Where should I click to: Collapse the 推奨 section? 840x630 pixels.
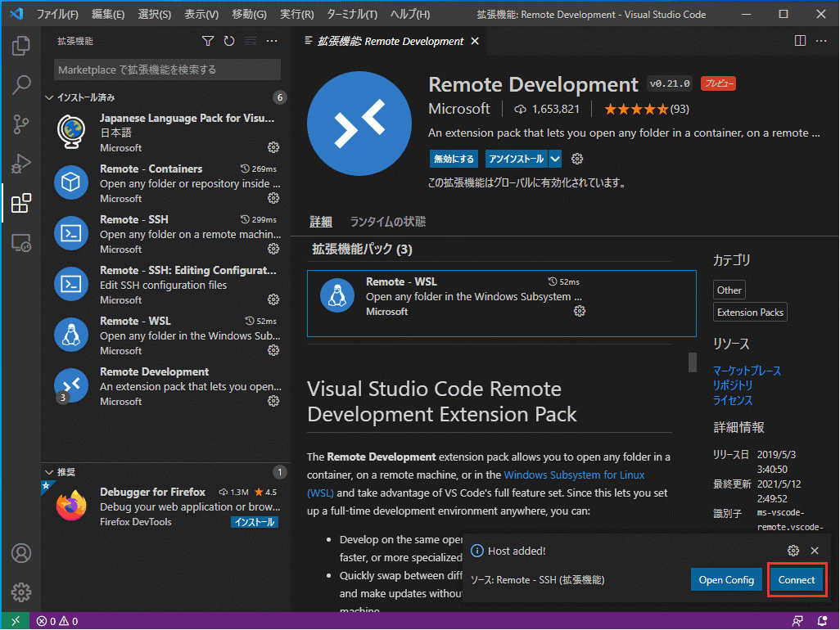(49, 472)
